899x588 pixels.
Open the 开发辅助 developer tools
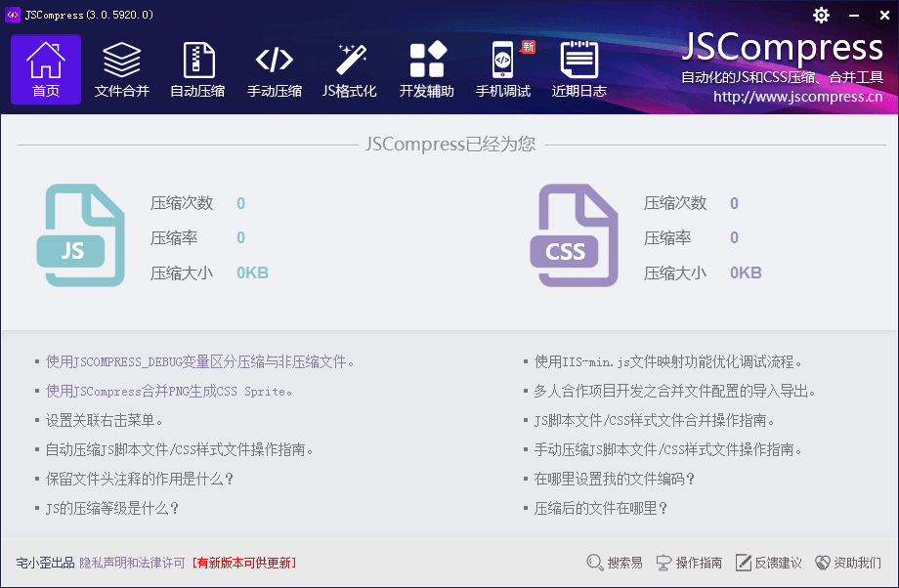pos(427,69)
